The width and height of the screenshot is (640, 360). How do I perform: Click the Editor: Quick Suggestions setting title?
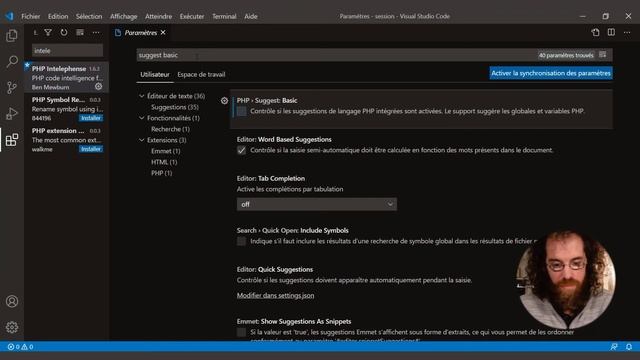pos(275,269)
